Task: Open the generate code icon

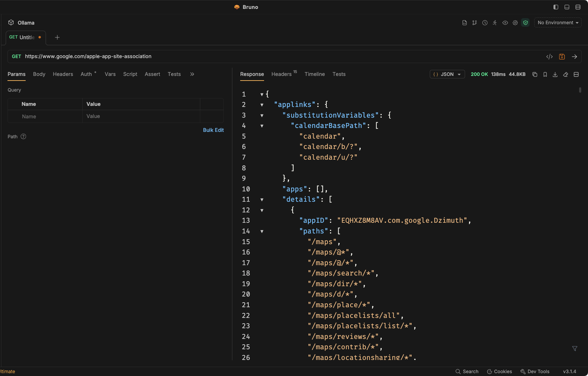Action: point(550,57)
